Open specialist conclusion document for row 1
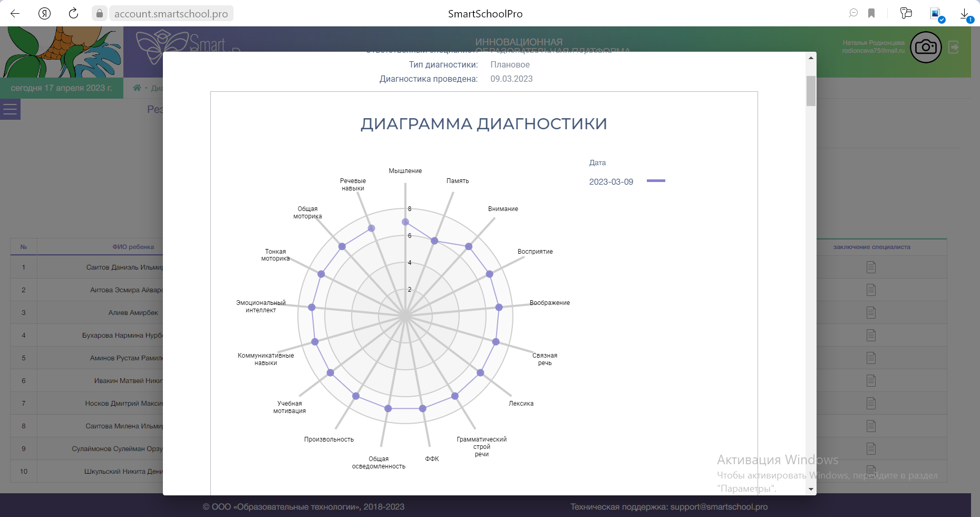Screen dimensions: 980x517 [x=871, y=267]
